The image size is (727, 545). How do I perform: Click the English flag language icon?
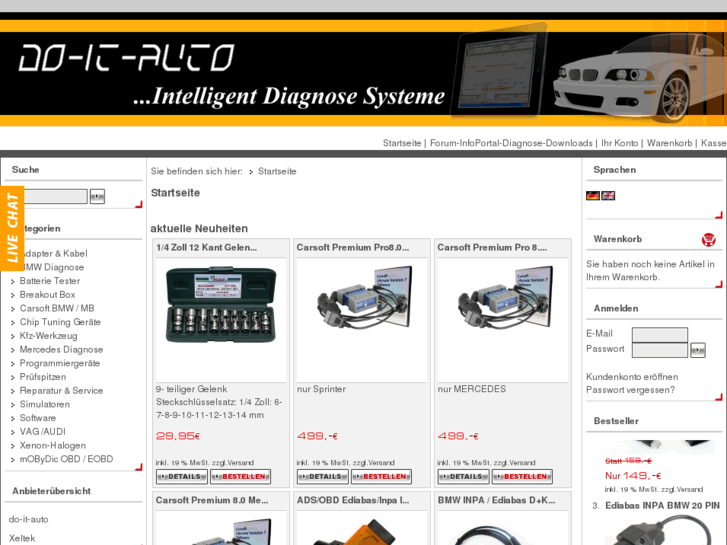coord(608,196)
